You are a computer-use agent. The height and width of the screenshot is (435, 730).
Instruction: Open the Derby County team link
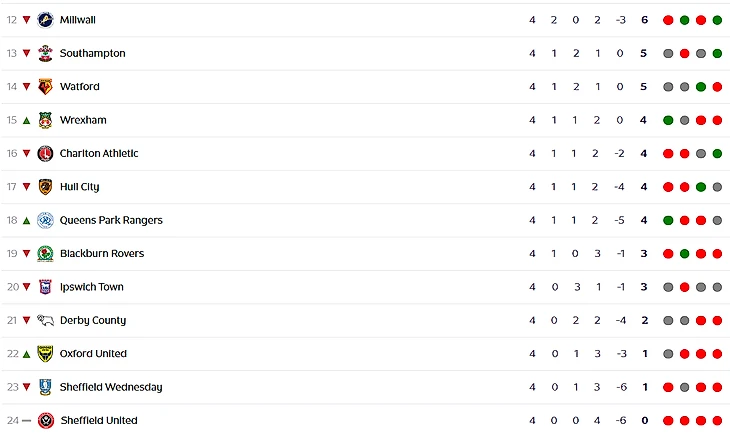93,320
